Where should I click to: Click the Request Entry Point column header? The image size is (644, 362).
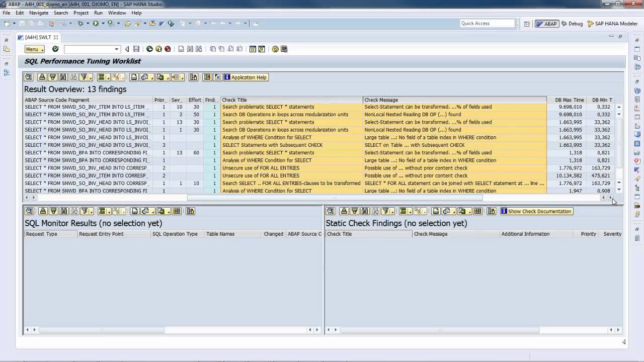pos(114,234)
